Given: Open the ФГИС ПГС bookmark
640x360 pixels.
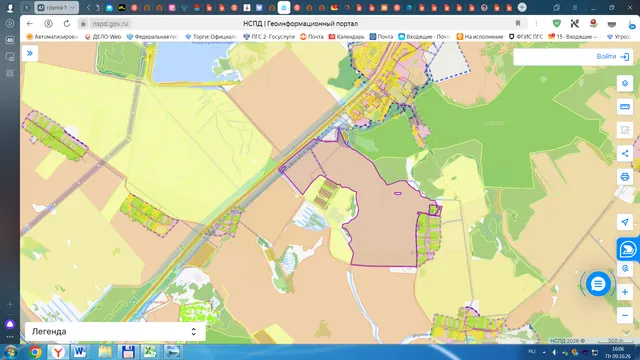Looking at the screenshot, I should coord(526,37).
